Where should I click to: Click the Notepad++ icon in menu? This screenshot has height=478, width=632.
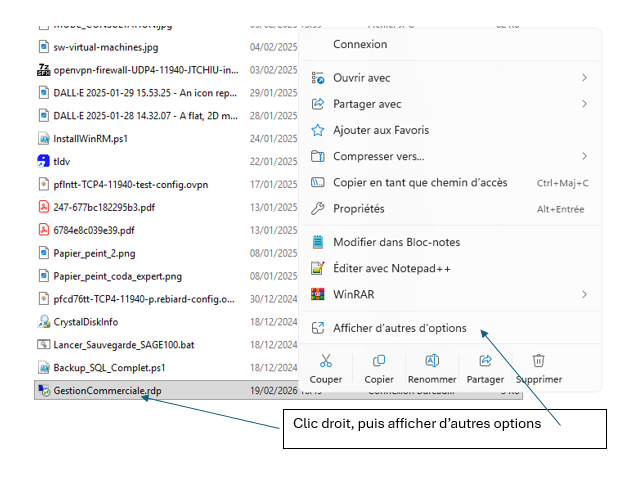[x=318, y=268]
